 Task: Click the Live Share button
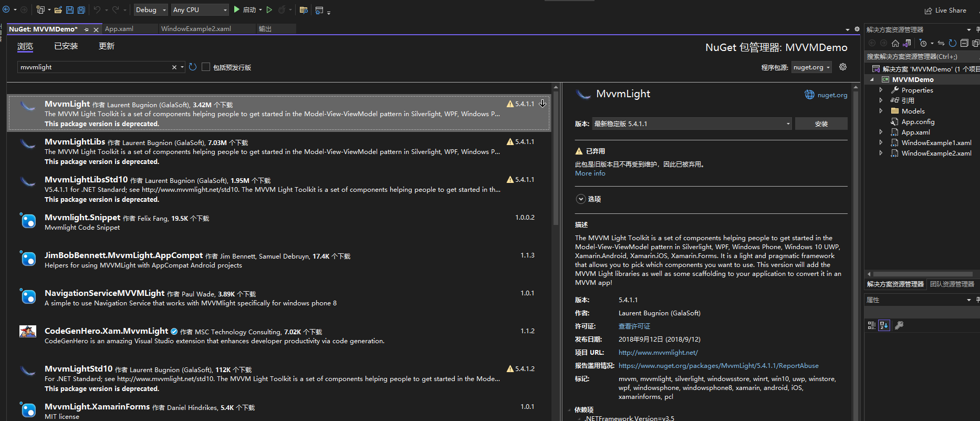coord(945,10)
